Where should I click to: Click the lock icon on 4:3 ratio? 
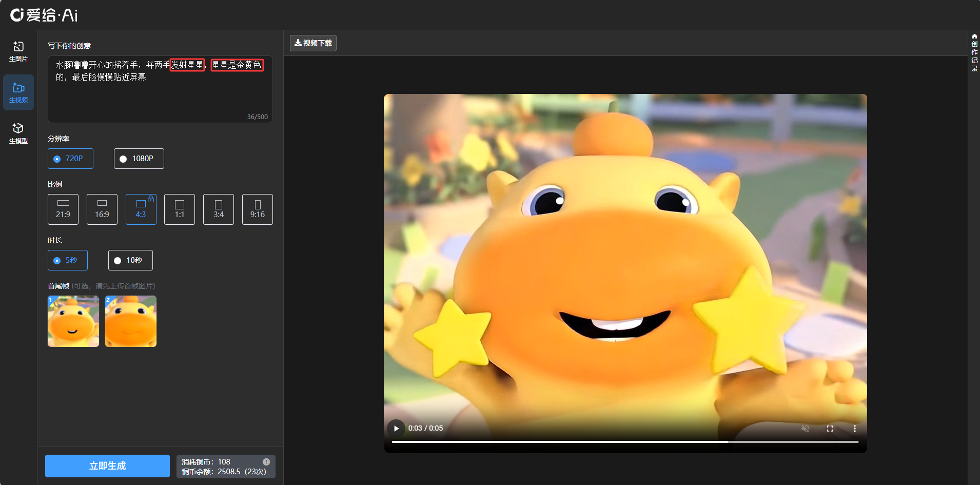pos(151,199)
